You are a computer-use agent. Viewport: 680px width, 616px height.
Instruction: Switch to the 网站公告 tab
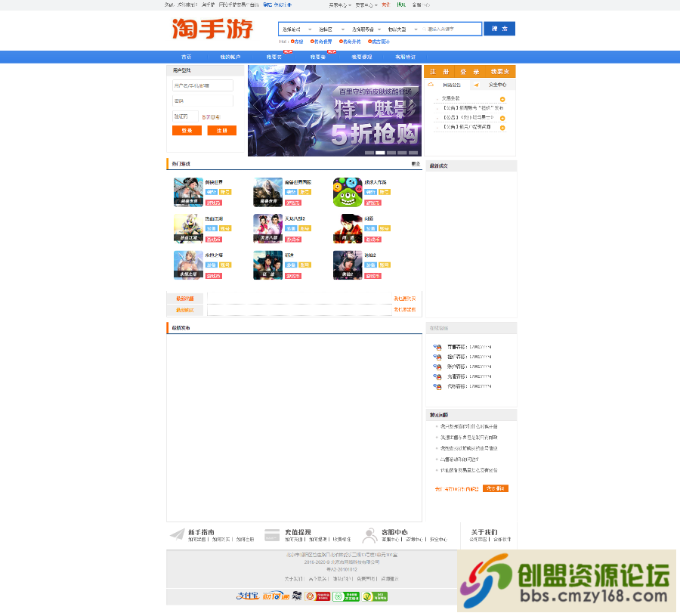452,85
